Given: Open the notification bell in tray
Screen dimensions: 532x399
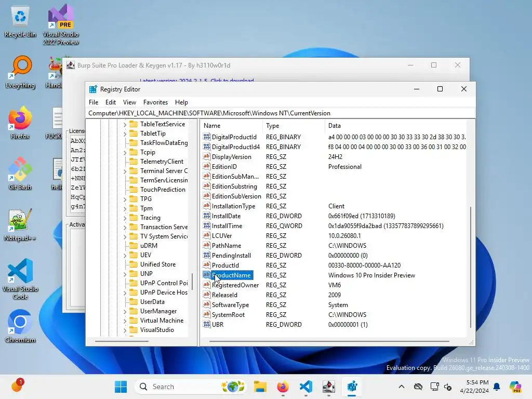Looking at the screenshot, I should coord(497,387).
